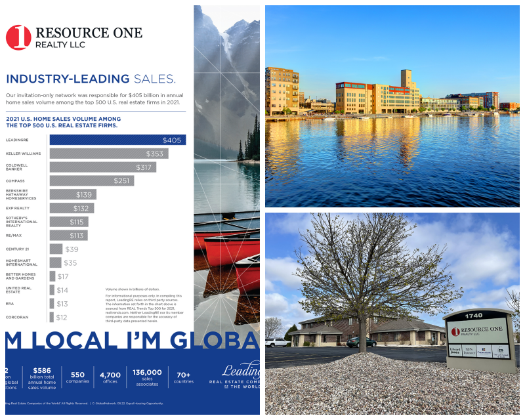
Task: Click the Compass $251 bar
Action: (x=92, y=181)
